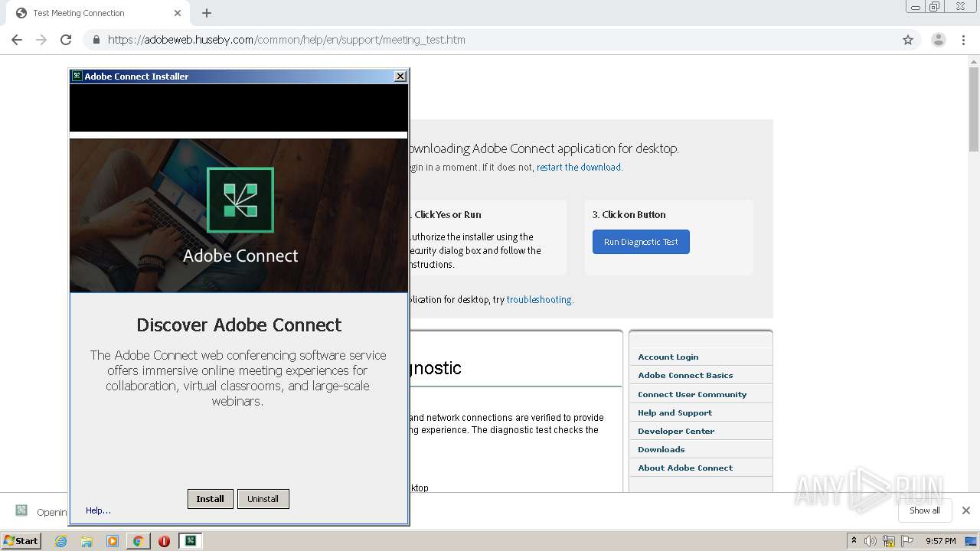Open Help and Support sidebar link
Viewport: 980px width, 551px height.
[675, 412]
